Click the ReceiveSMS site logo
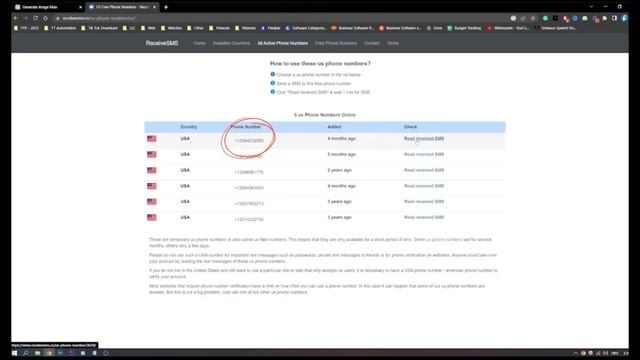Viewport: 640px width, 360px height. [162, 43]
